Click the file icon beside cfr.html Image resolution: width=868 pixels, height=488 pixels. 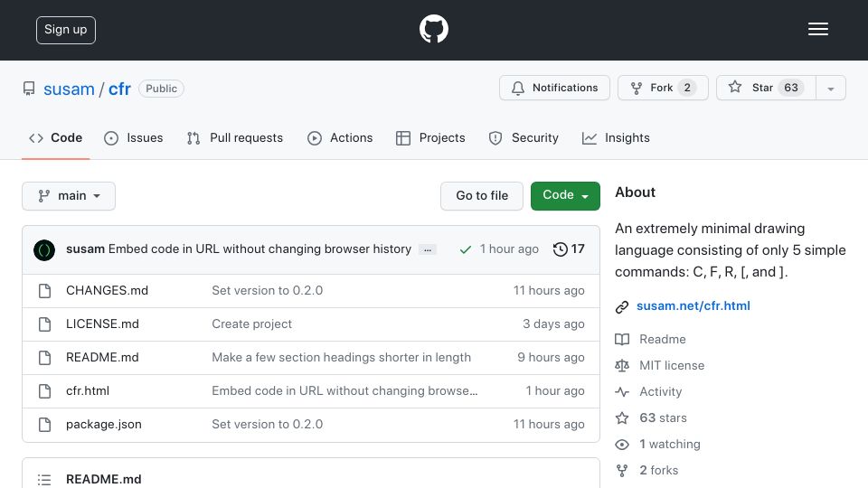click(x=45, y=391)
